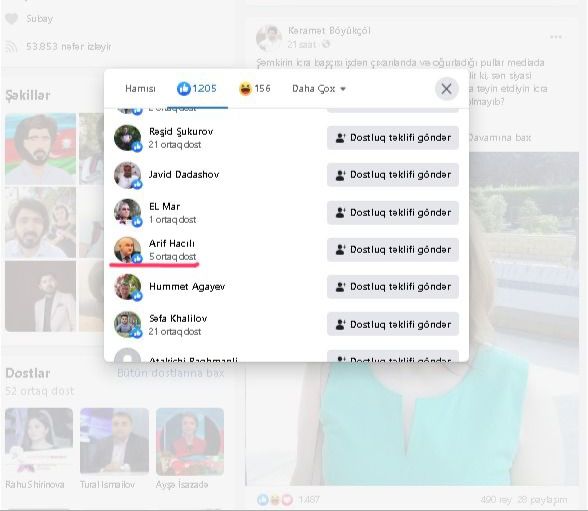
Task: Send friend request to Javid Dadashov
Action: pyautogui.click(x=393, y=175)
